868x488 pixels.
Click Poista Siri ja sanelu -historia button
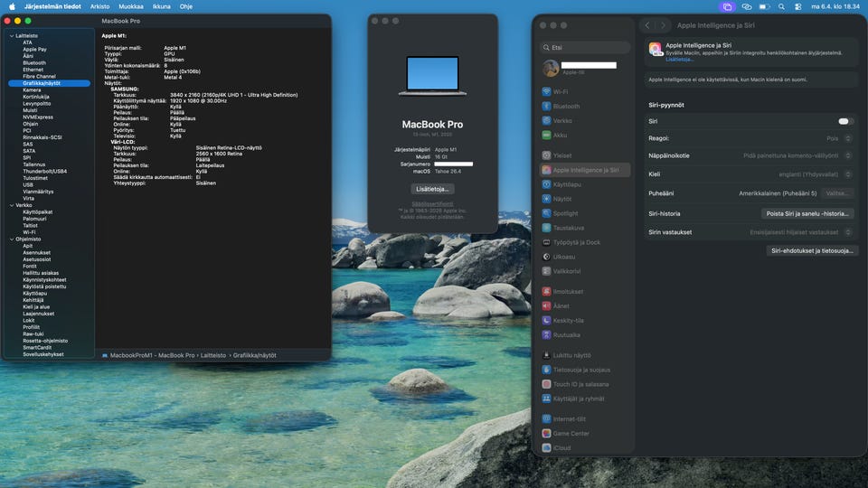pos(807,213)
